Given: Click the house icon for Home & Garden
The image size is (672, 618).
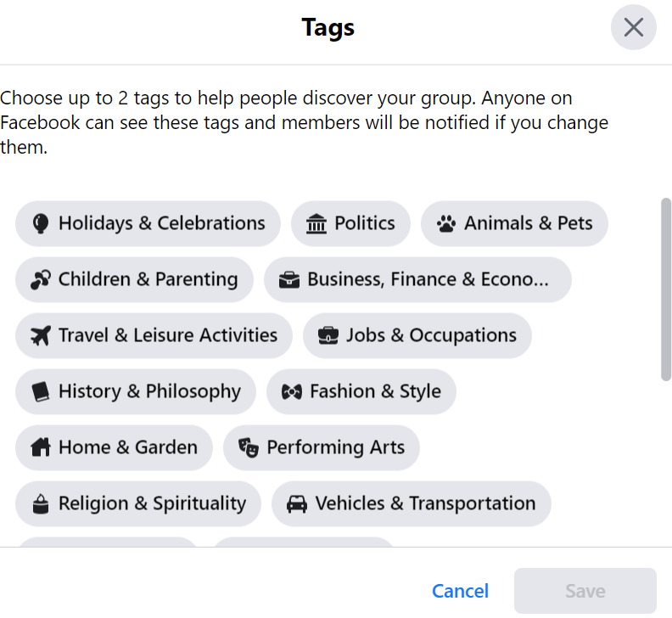Looking at the screenshot, I should (40, 447).
